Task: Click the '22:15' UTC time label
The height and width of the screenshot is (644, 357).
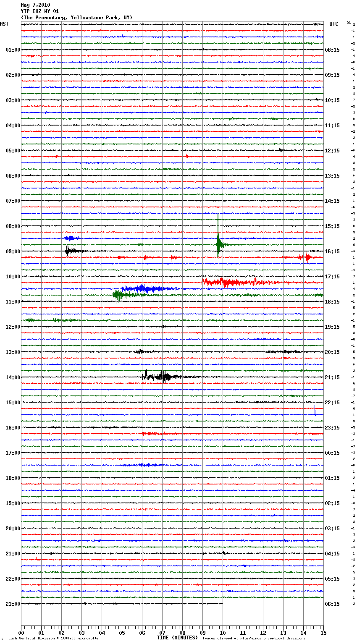Action: click(332, 403)
